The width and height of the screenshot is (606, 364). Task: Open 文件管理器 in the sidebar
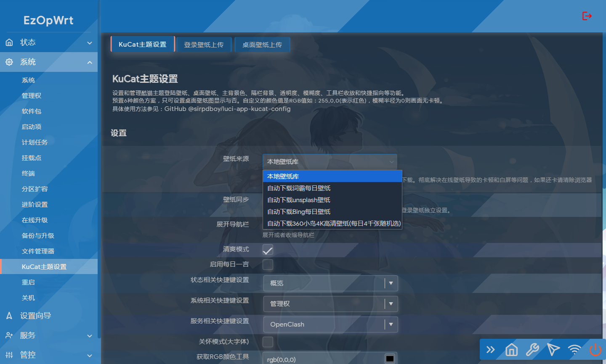[x=38, y=251]
